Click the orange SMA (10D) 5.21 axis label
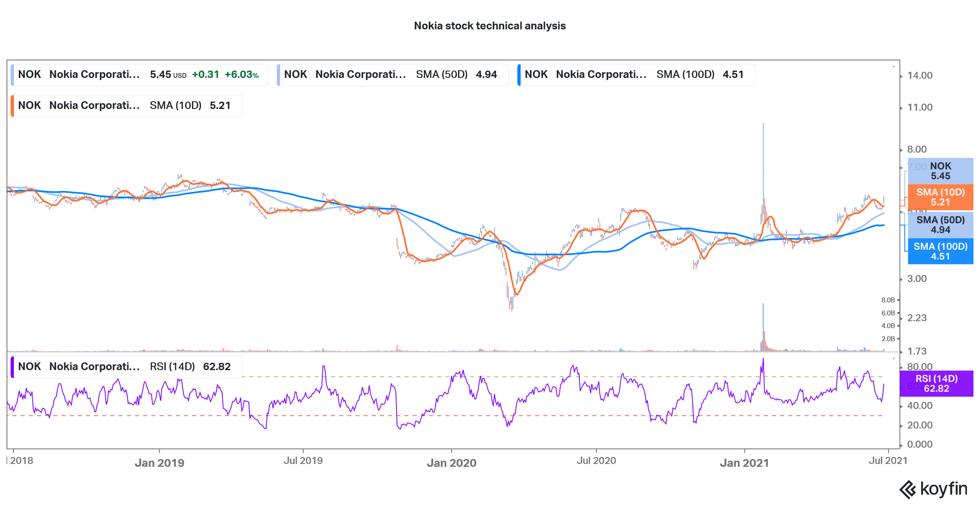 coord(940,197)
